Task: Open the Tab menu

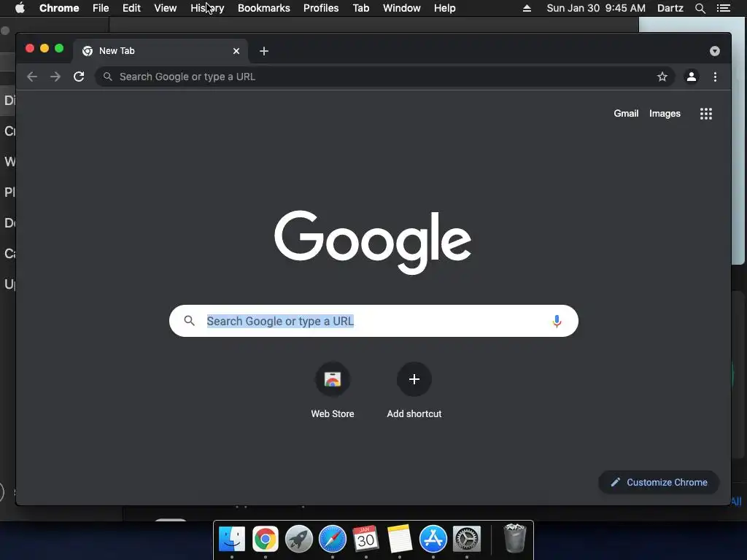Action: pyautogui.click(x=360, y=8)
